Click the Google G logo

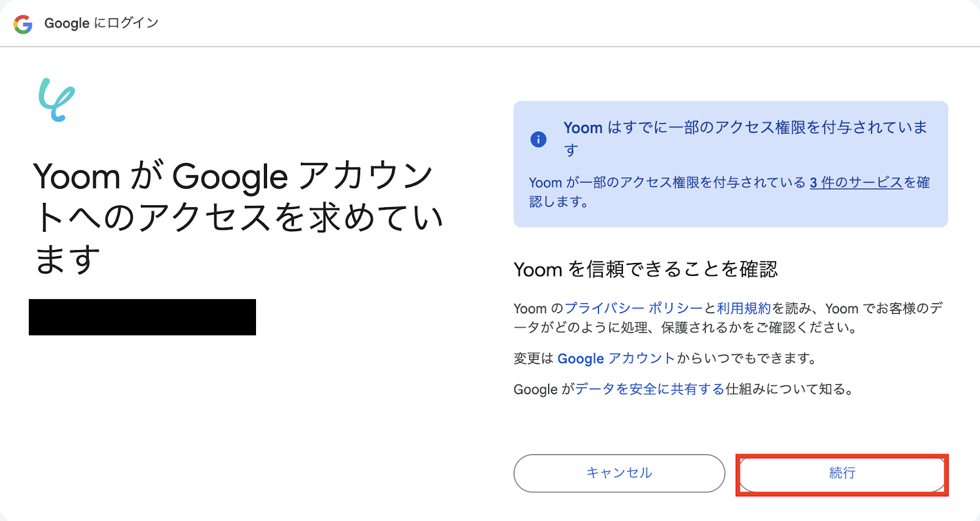click(x=23, y=24)
